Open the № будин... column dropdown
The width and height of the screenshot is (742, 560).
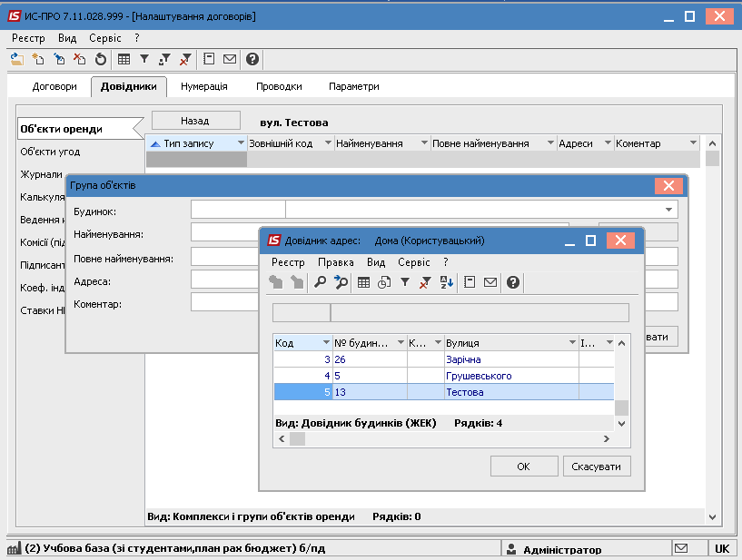(401, 342)
